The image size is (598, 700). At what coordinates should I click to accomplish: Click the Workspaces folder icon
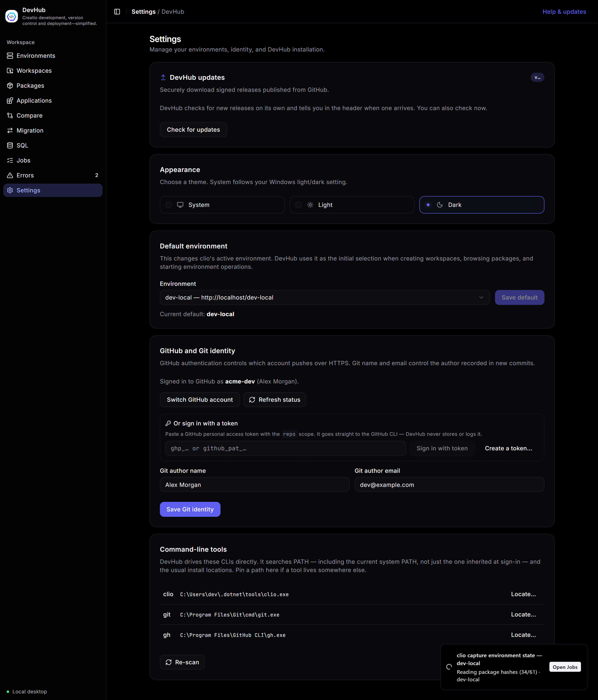(10, 71)
